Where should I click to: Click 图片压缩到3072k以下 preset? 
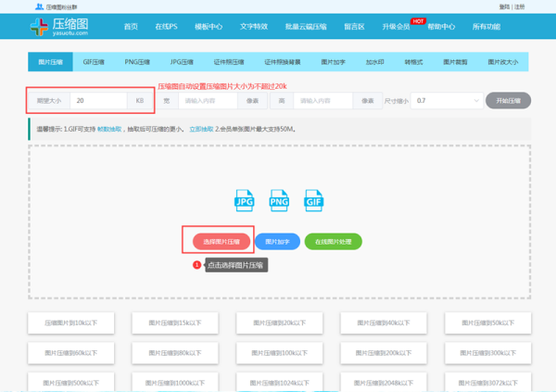point(488,383)
